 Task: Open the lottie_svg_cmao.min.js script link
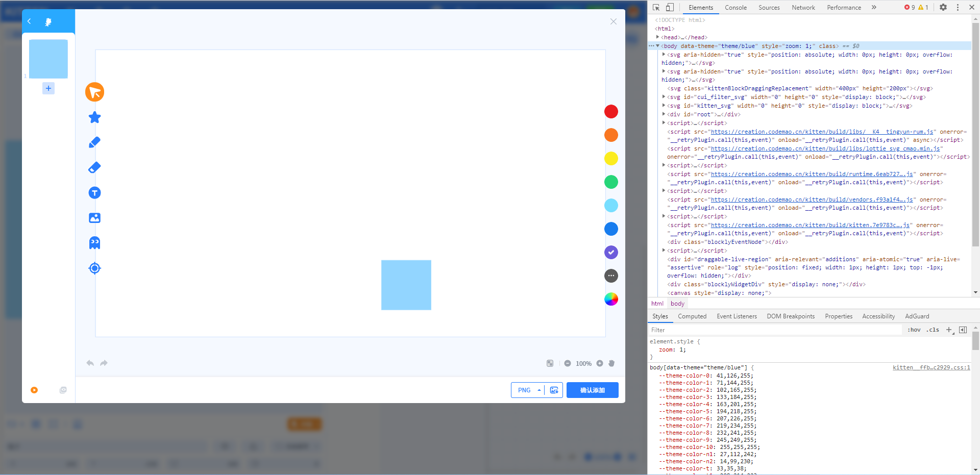pos(825,148)
